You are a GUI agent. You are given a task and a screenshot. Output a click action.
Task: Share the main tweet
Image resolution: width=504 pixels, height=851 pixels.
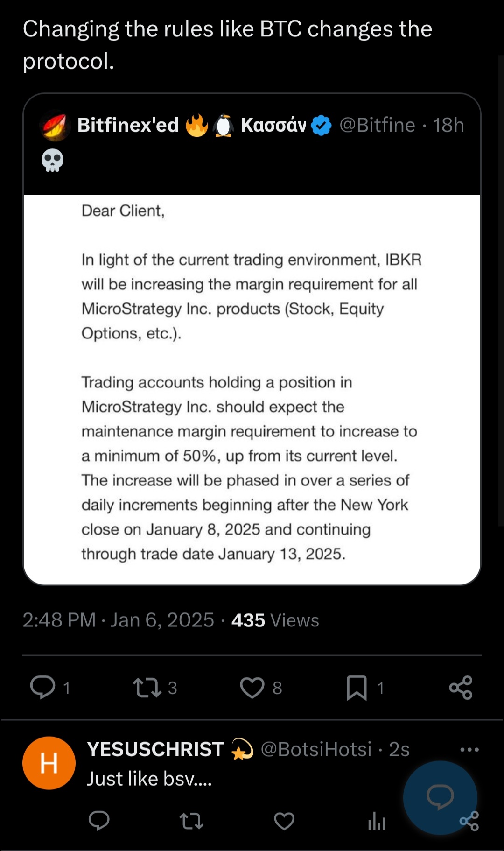point(461,688)
